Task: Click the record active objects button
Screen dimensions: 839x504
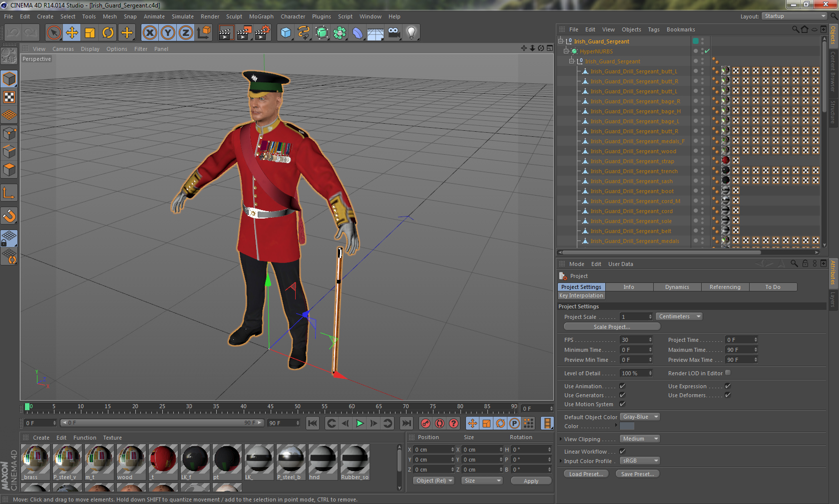Action: 425,423
